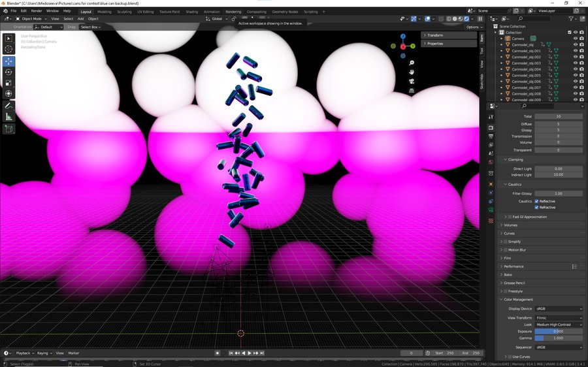Click the viewport zoom magnifier icon
The image size is (588, 367).
[412, 63]
